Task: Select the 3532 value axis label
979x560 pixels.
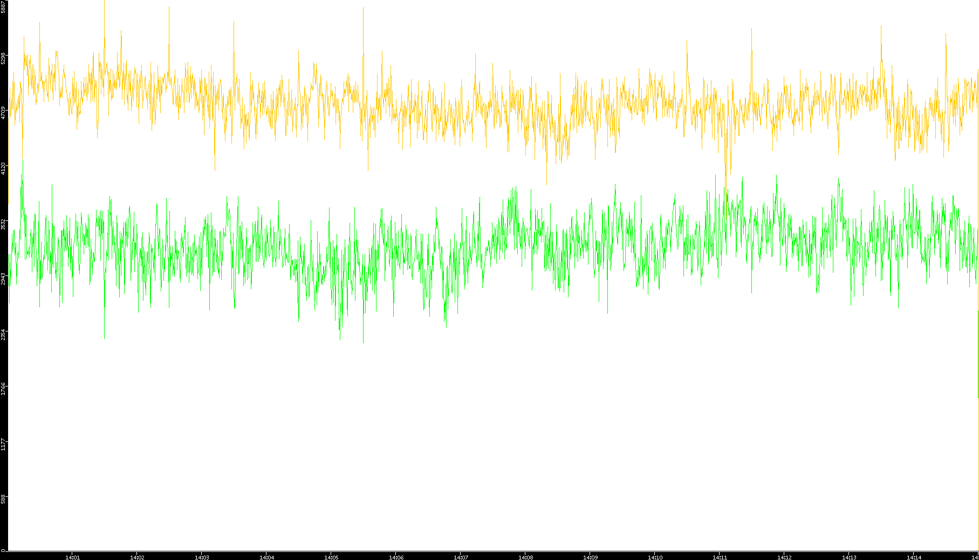Action: 3,224
